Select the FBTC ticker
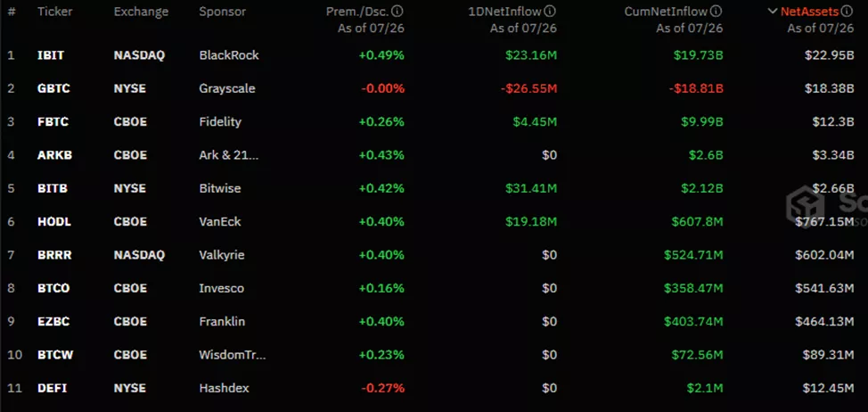This screenshot has width=868, height=412. (x=53, y=121)
